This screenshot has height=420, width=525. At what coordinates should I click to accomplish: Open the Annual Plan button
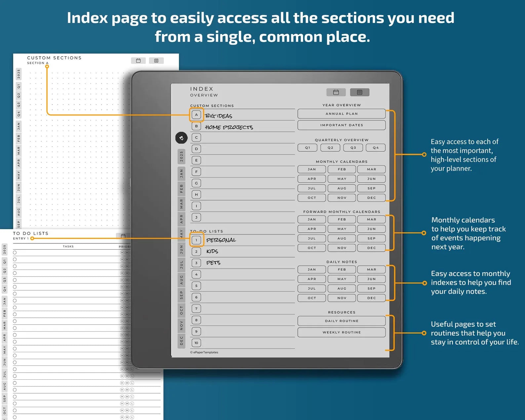(342, 114)
